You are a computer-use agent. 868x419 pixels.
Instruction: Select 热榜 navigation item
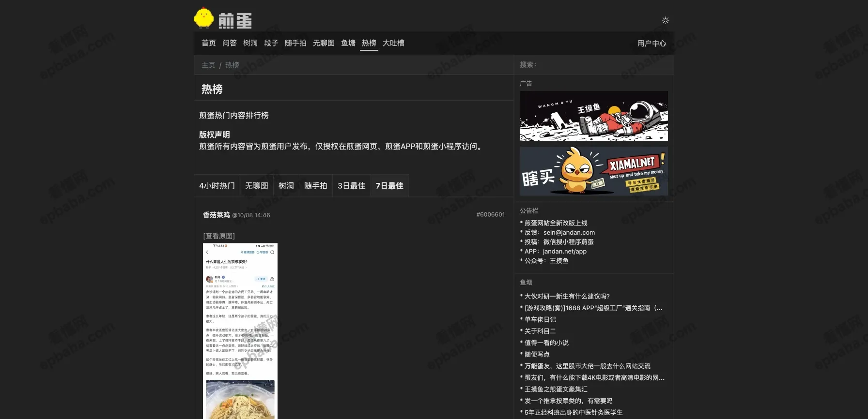(x=369, y=43)
